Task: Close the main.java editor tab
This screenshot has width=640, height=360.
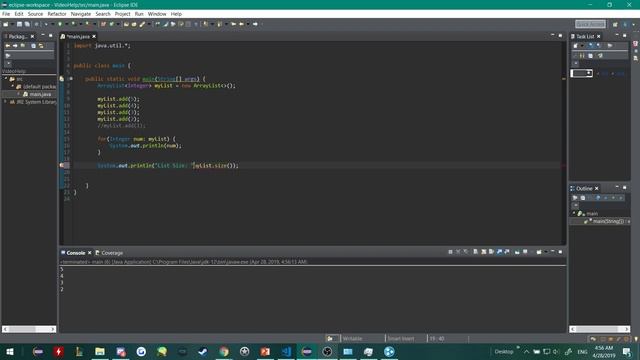Action: coord(94,36)
